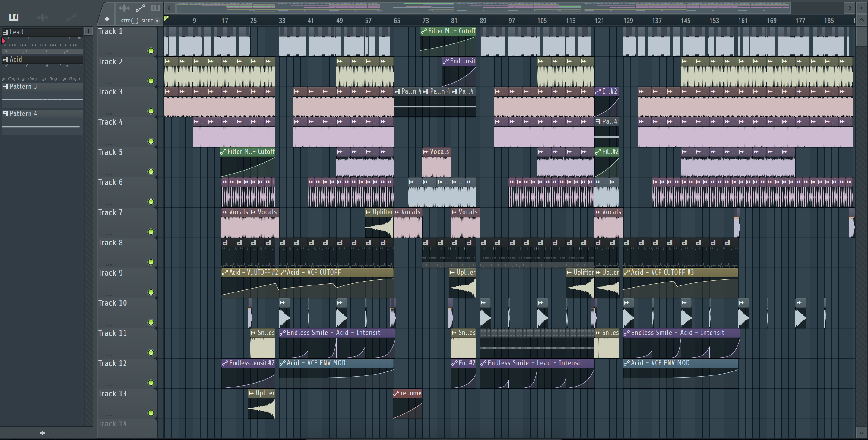The height and width of the screenshot is (440, 868).
Task: Open menu of Acid - VCF CUTOFF clip
Action: point(282,273)
